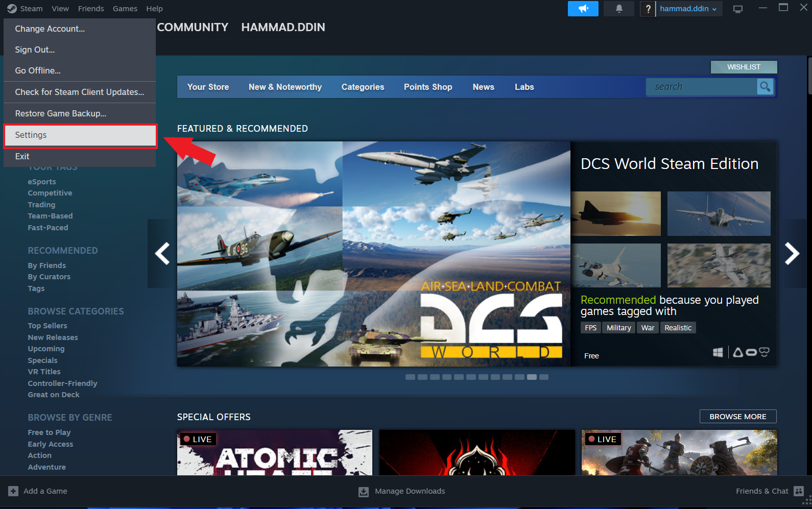
Task: Go to previous featured game arrow
Action: [162, 253]
